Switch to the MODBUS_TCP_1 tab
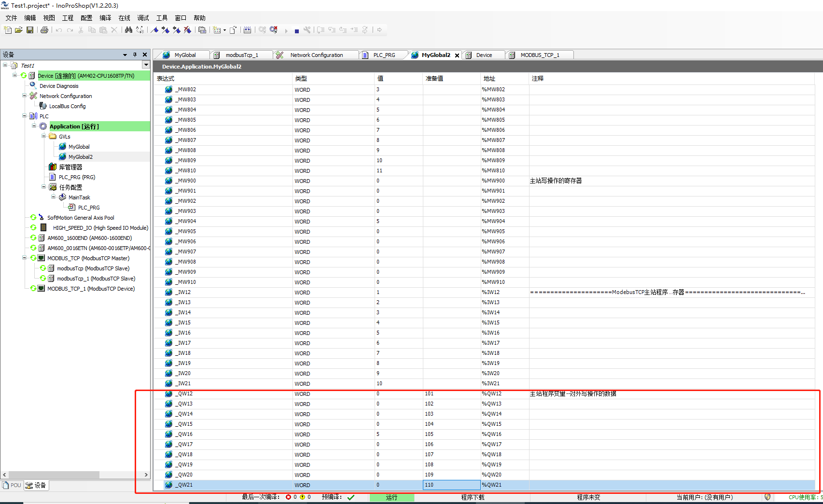 (540, 55)
